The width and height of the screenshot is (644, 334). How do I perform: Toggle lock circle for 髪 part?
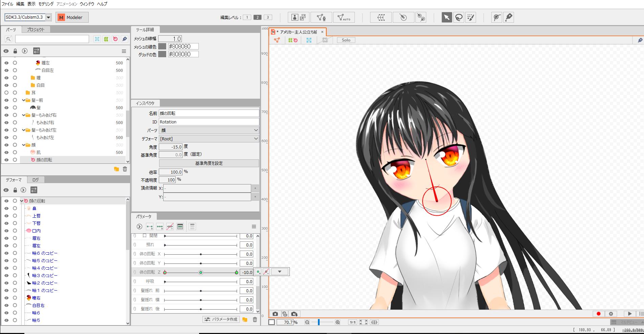pyautogui.click(x=15, y=107)
